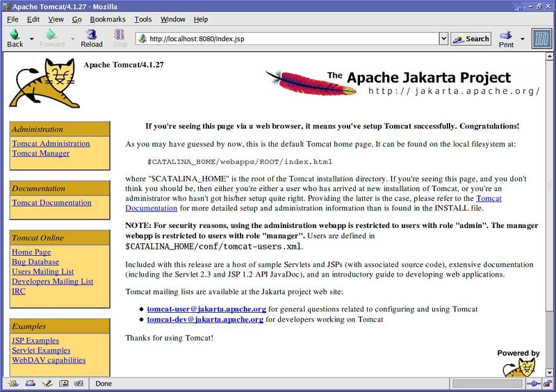
Task: Click the online/offline status icon
Action: point(533,384)
